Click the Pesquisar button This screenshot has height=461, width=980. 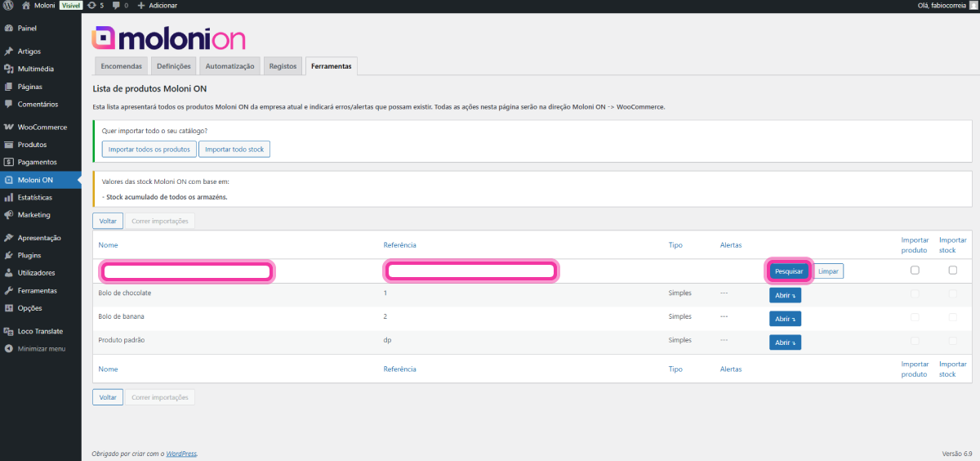coord(788,271)
